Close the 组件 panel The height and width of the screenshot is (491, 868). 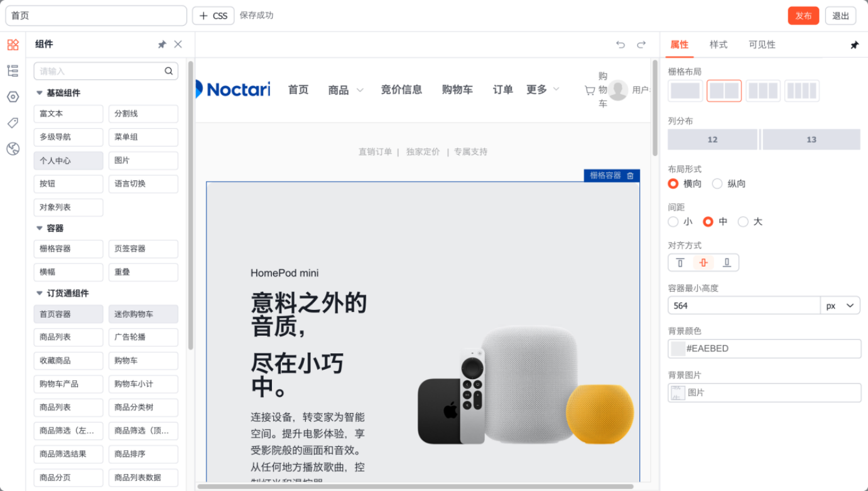pyautogui.click(x=178, y=44)
